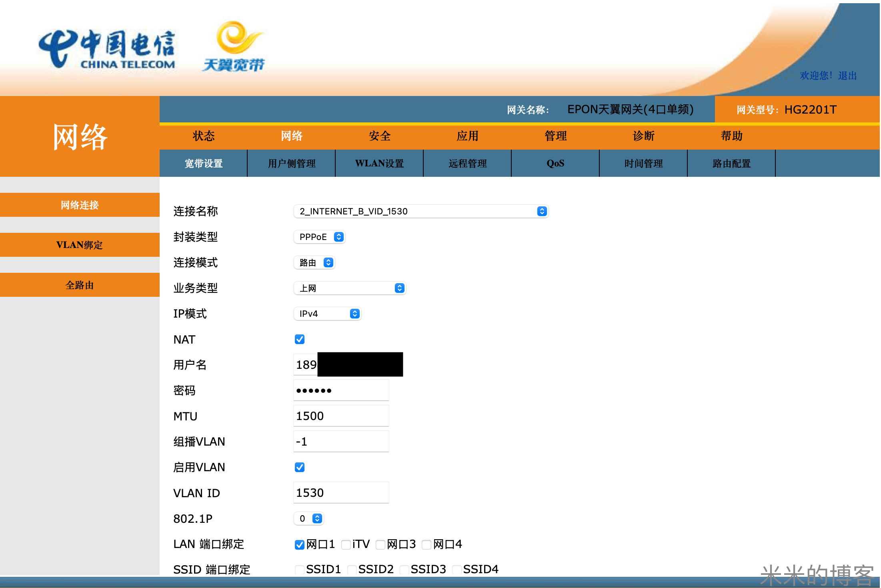Open the WLAN设置 sub-tab
This screenshot has height=588, width=881.
379,163
